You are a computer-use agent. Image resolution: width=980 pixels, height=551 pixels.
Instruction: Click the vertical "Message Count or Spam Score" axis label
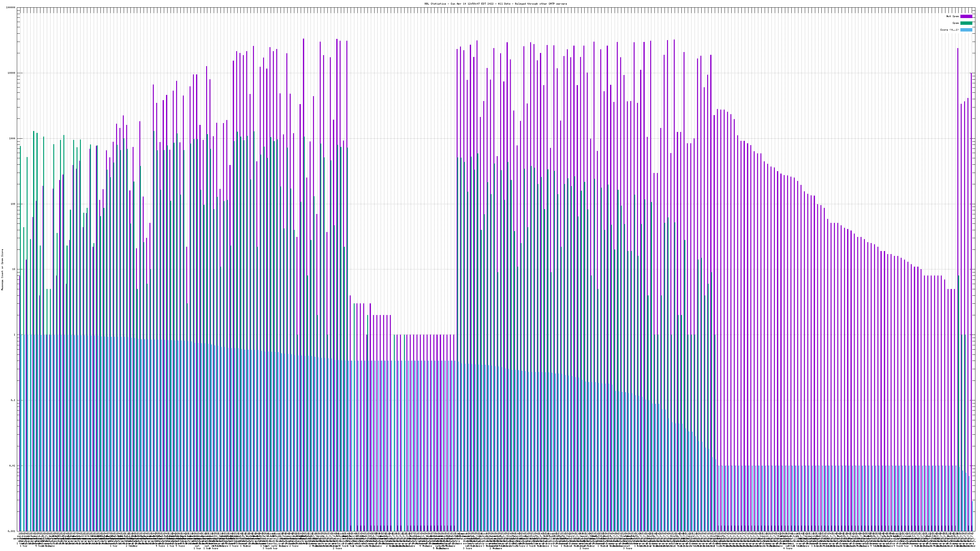pos(2,270)
